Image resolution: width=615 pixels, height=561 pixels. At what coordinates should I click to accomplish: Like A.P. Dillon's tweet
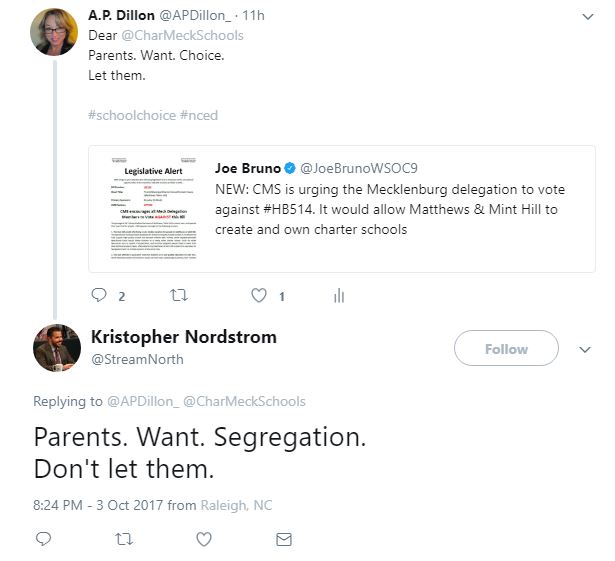point(259,295)
